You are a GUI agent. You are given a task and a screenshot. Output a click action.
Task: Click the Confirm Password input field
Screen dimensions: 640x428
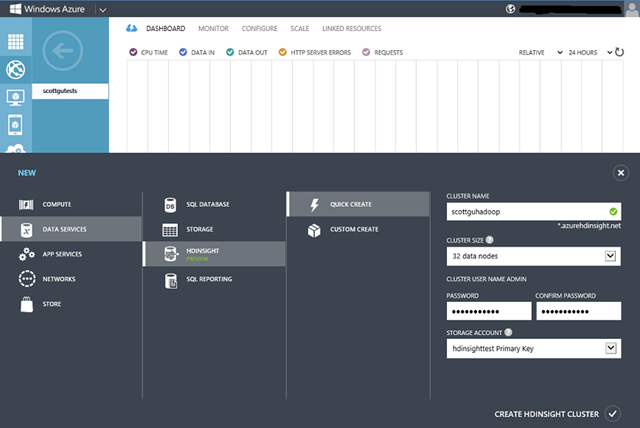(x=579, y=311)
